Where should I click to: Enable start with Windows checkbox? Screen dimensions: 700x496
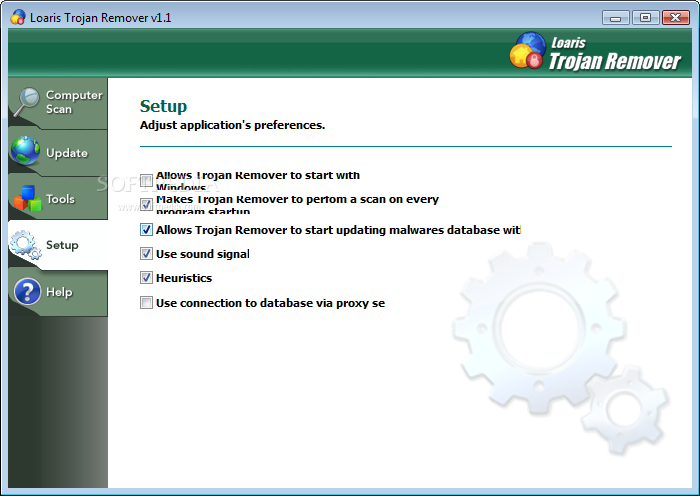click(x=146, y=180)
